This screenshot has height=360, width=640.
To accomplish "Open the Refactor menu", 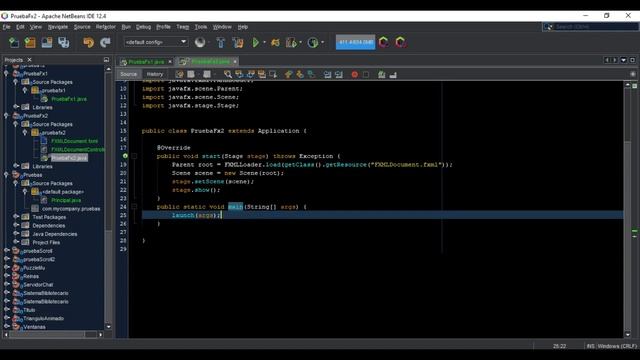I will click(106, 27).
